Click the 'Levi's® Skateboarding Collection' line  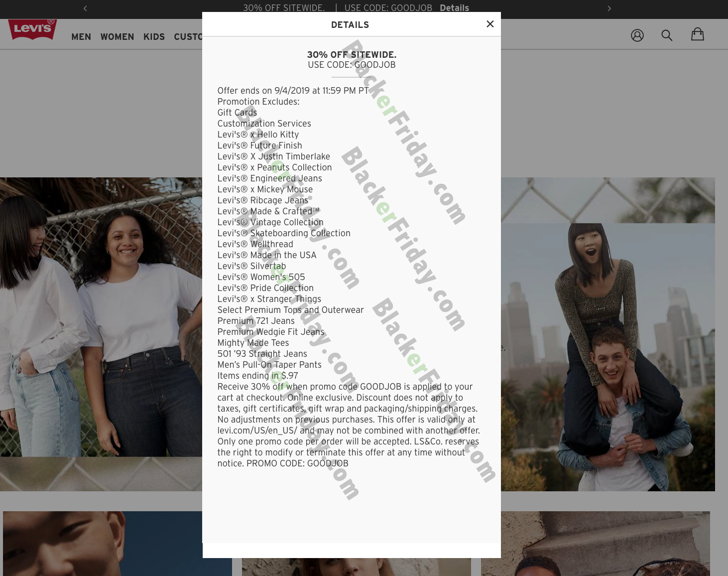[284, 233]
